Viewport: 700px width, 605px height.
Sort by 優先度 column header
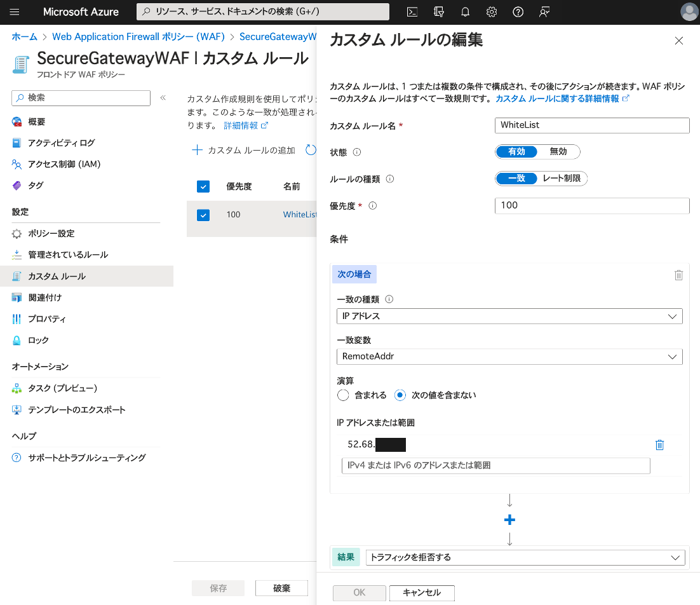pos(239,187)
